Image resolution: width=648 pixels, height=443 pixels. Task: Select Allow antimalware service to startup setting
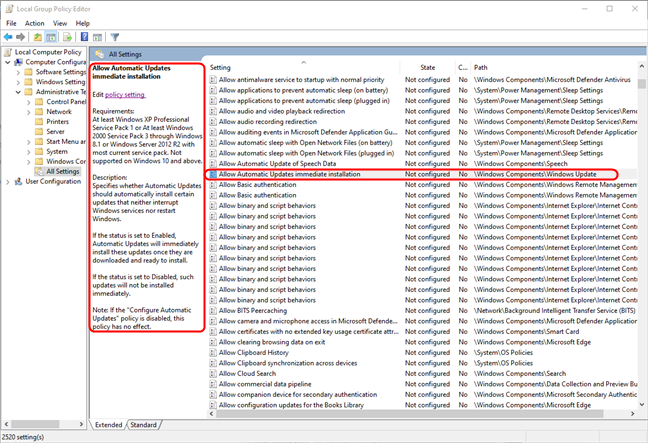[x=301, y=80]
